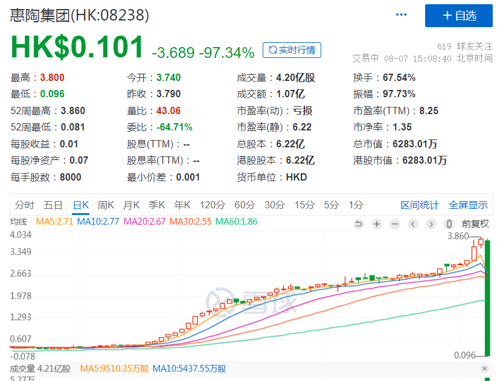Click the 619 球友关注 followers text
The image size is (500, 381).
point(465,46)
